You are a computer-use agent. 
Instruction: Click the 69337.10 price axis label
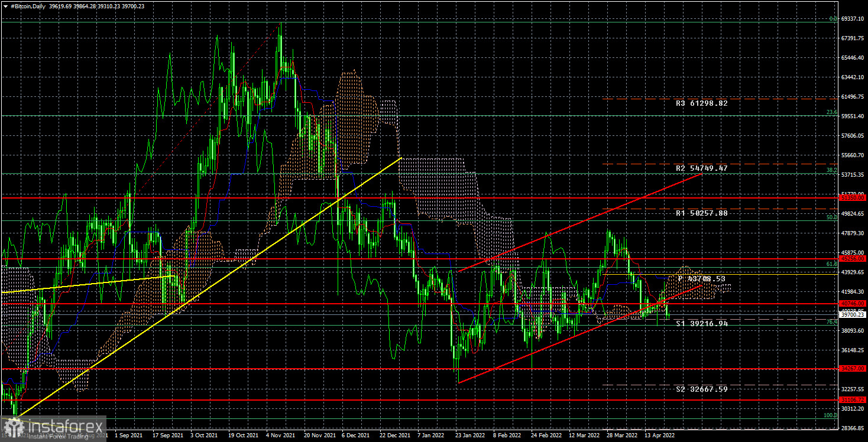(x=853, y=19)
